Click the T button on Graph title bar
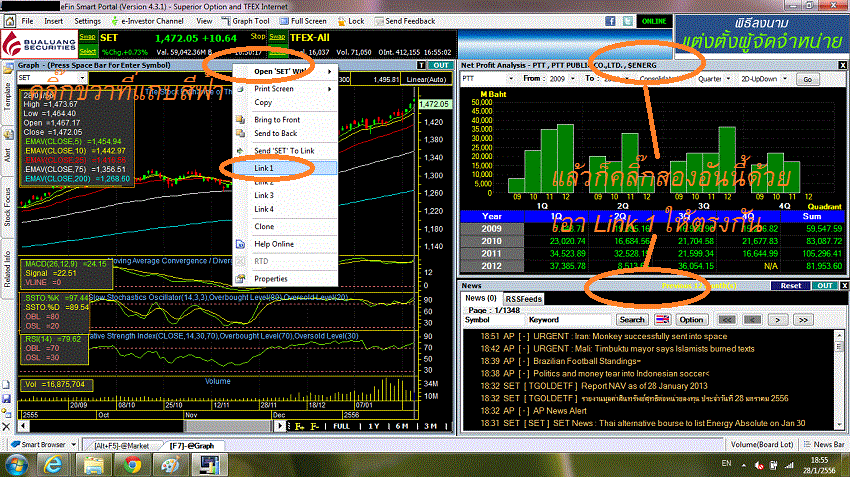The height and width of the screenshot is (477, 850). (421, 65)
